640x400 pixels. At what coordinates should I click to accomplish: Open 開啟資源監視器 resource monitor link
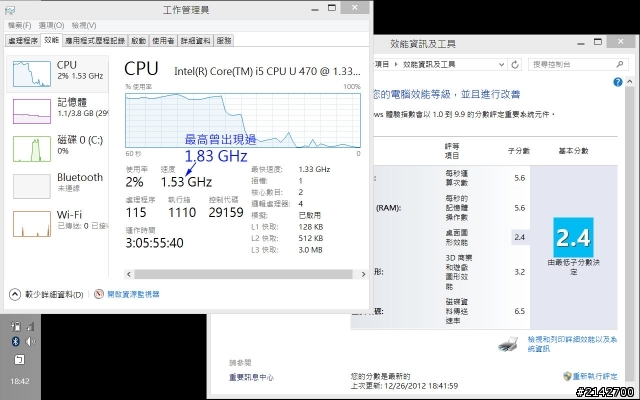(133, 294)
